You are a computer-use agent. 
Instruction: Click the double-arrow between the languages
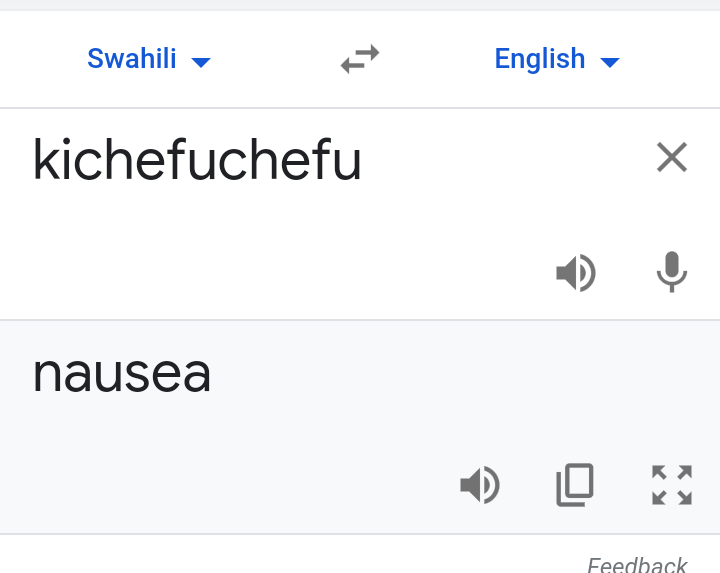360,59
